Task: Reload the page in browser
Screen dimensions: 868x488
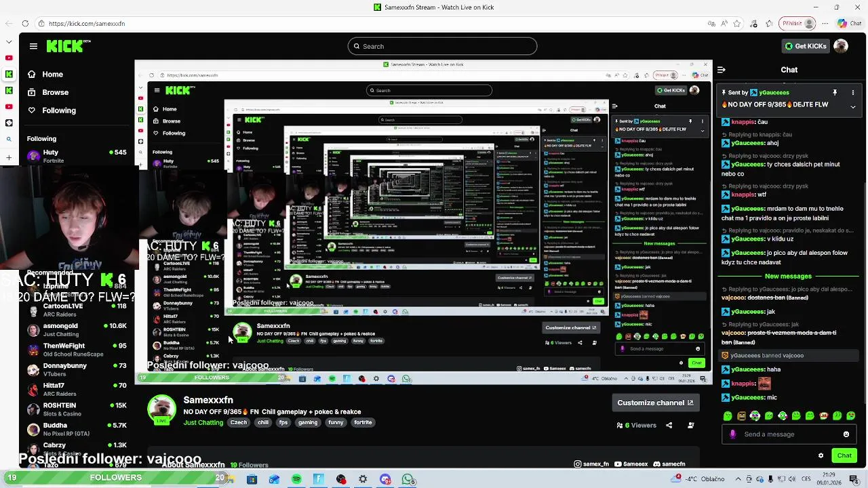Action: (25, 24)
